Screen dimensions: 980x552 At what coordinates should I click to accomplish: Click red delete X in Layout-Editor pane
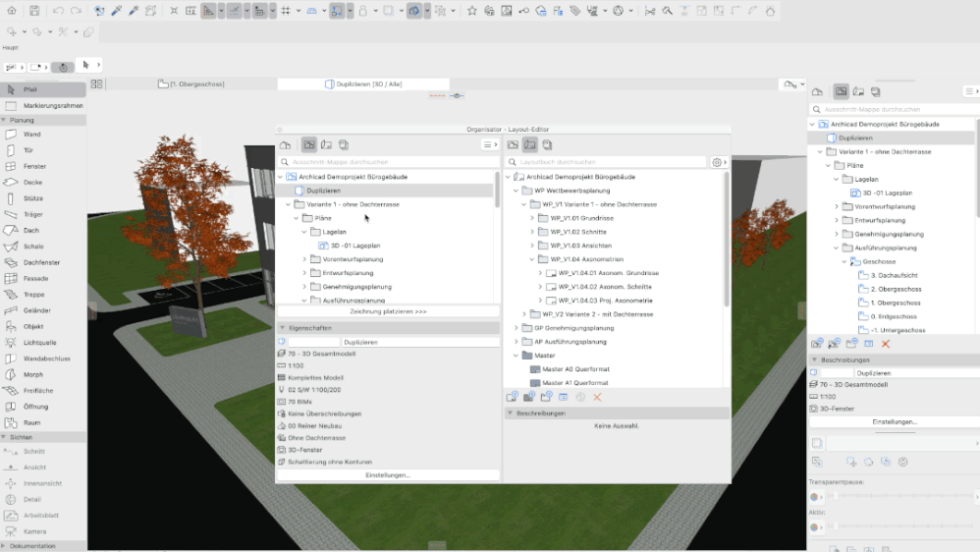(x=597, y=397)
